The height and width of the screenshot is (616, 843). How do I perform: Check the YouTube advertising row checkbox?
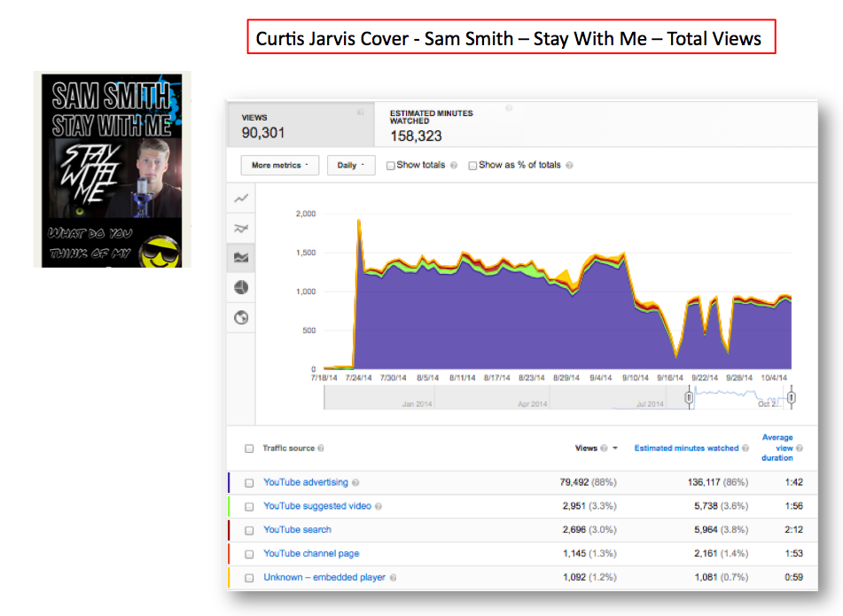click(249, 483)
